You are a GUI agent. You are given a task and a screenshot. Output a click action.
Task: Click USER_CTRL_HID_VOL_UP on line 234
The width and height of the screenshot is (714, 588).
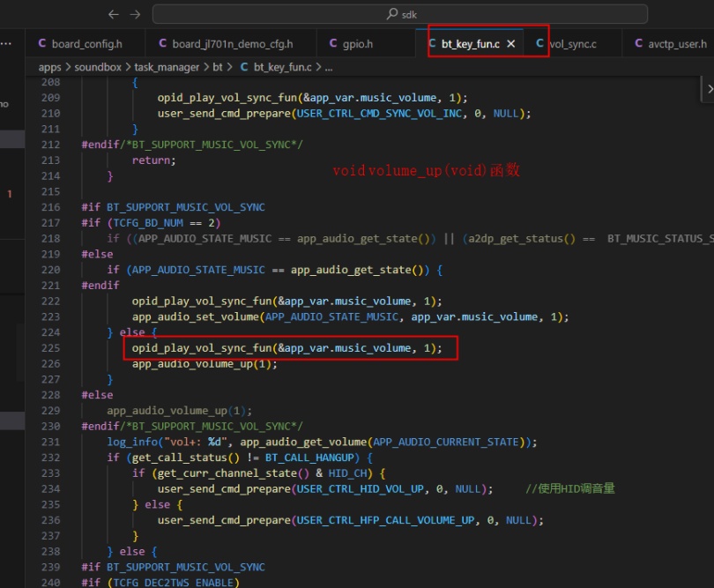pyautogui.click(x=361, y=488)
